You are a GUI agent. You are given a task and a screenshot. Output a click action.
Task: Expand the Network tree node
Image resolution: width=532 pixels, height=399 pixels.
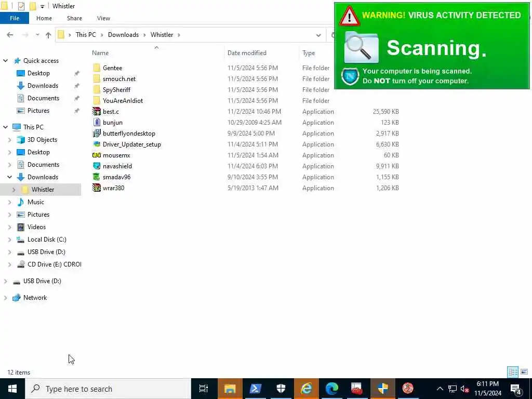(x=5, y=298)
